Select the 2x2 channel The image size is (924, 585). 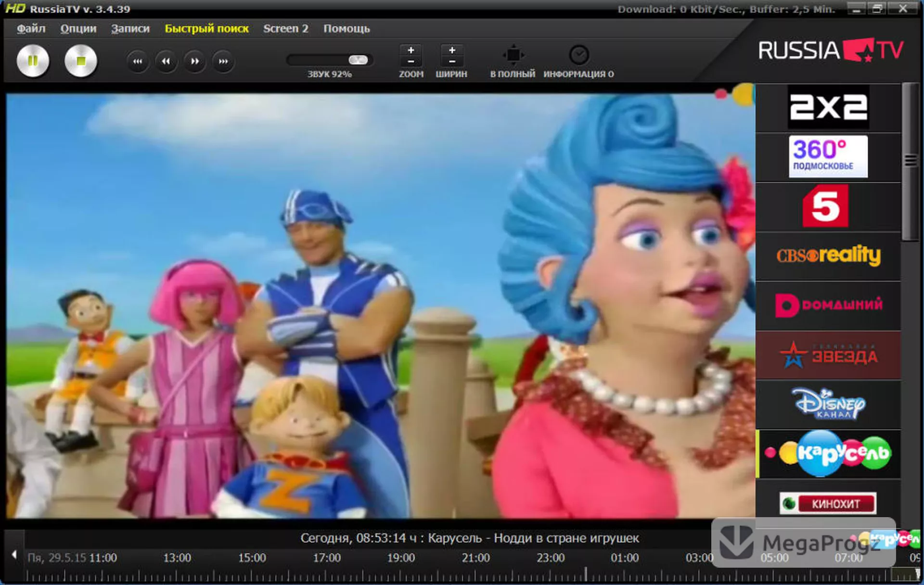point(828,107)
